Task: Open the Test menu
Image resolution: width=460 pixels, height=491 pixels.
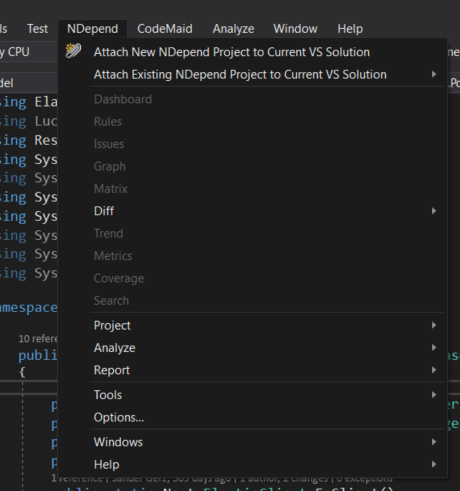Action: click(x=38, y=29)
